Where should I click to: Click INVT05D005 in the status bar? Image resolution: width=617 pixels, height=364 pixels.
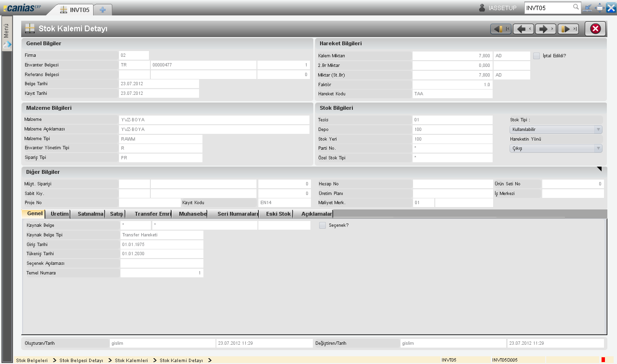click(x=505, y=360)
